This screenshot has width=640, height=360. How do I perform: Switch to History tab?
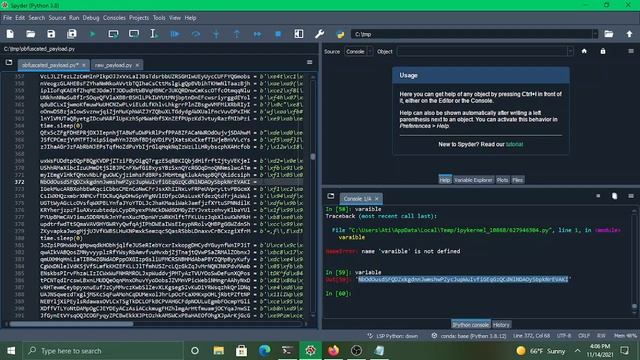(x=501, y=325)
